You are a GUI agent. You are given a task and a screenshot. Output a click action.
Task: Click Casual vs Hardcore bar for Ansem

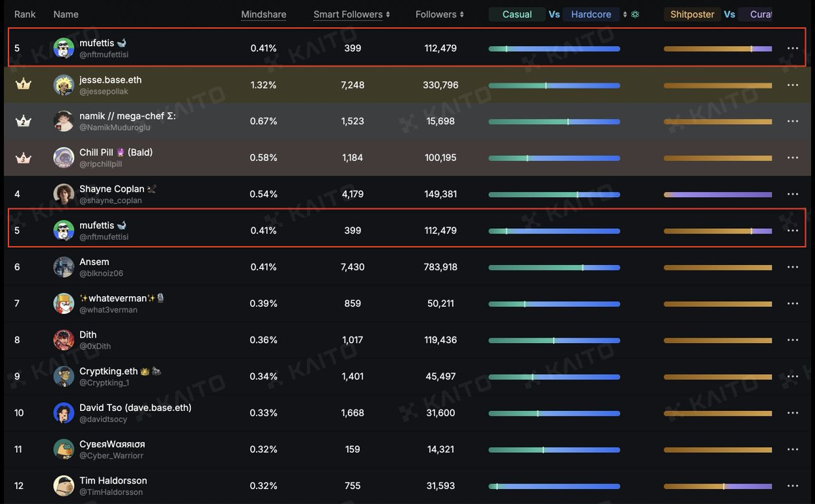pos(554,268)
